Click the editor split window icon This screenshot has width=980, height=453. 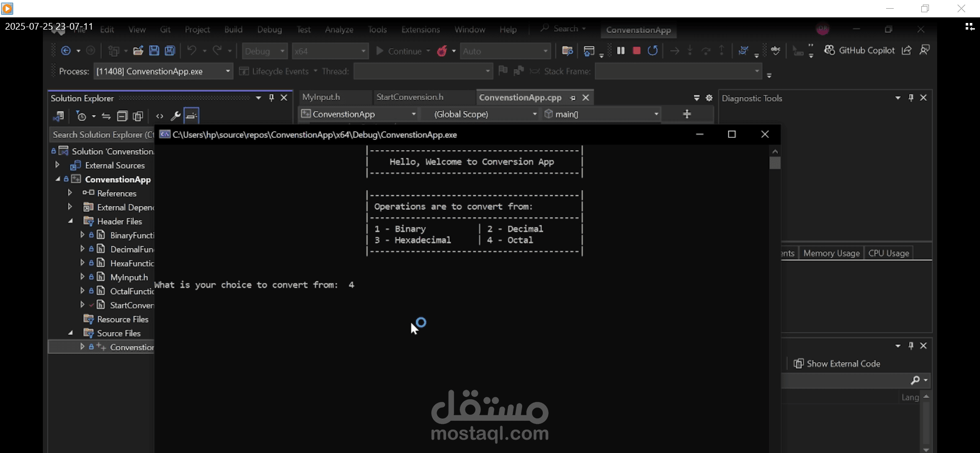point(687,114)
